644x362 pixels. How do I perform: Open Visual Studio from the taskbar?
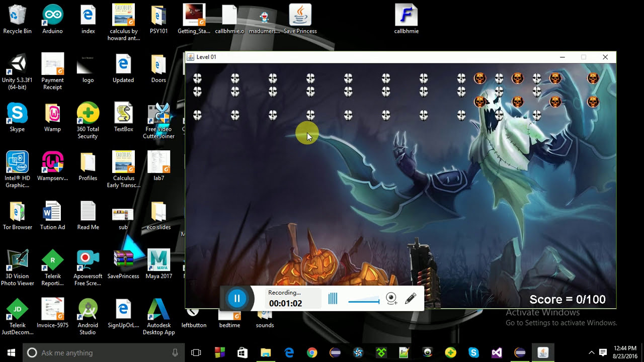click(497, 352)
